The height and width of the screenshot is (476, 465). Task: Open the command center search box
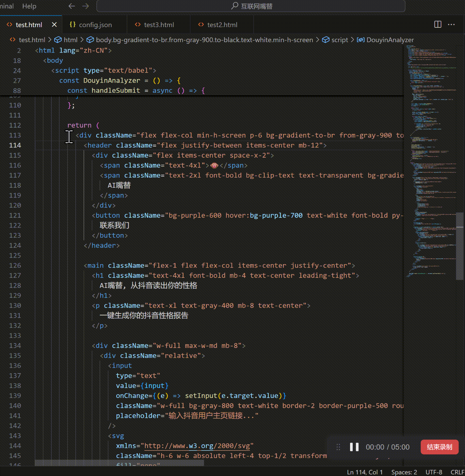251,6
